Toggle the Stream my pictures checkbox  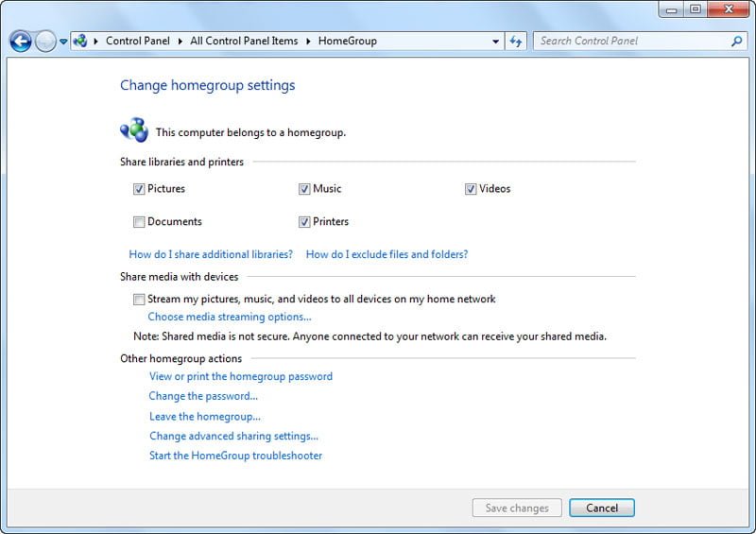coord(139,300)
